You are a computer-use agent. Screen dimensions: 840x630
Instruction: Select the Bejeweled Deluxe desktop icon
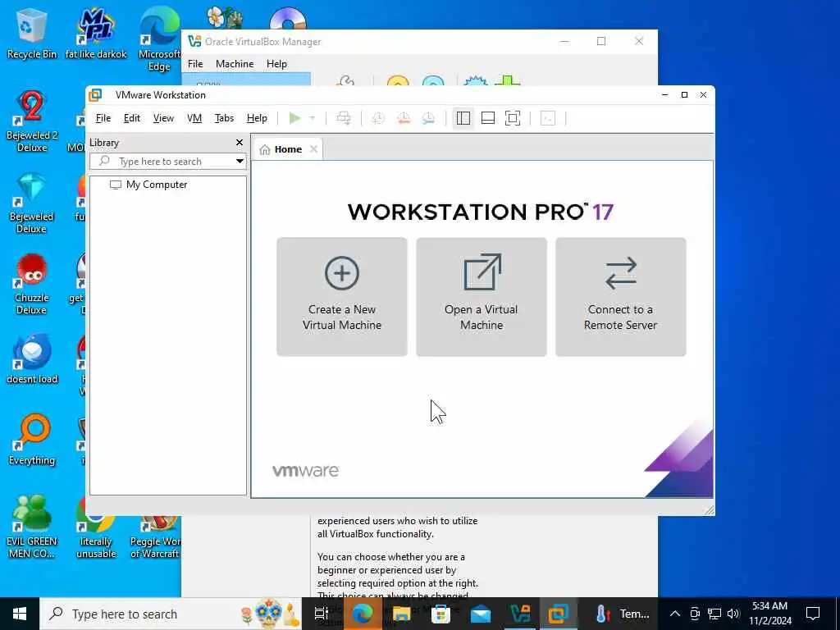pyautogui.click(x=32, y=203)
